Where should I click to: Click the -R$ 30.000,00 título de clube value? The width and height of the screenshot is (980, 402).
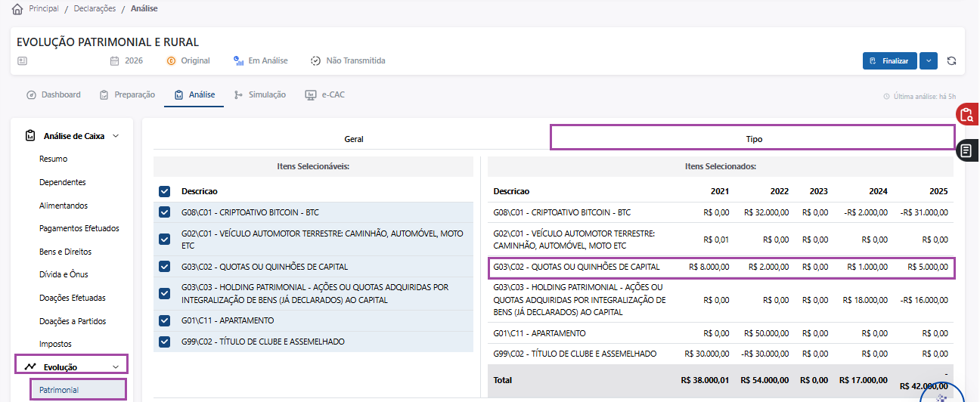point(765,354)
